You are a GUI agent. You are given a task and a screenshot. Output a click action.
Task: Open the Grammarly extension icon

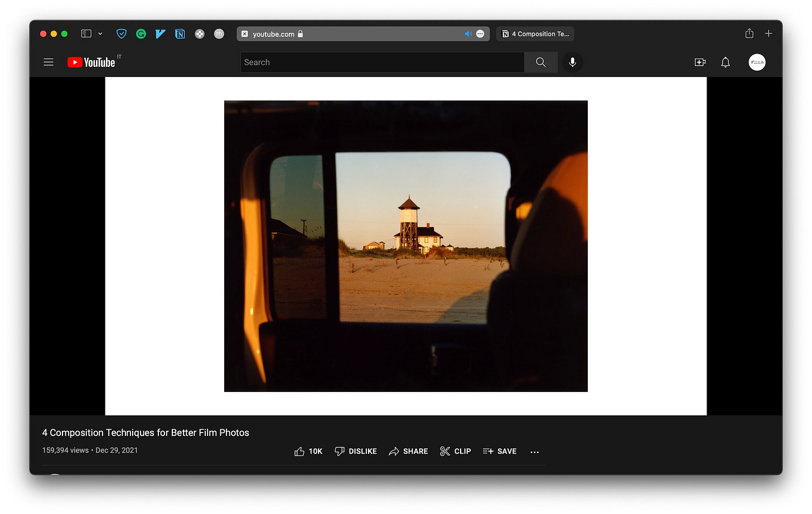(x=141, y=34)
